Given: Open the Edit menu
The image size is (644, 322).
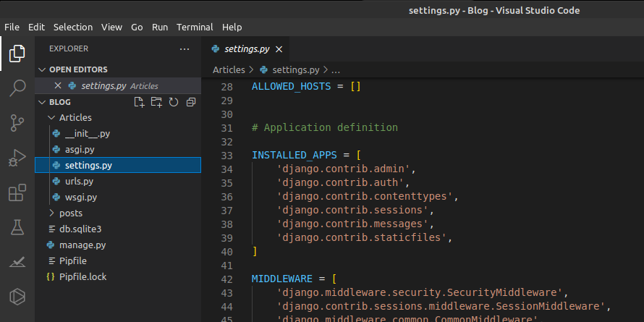Looking at the screenshot, I should (x=36, y=27).
